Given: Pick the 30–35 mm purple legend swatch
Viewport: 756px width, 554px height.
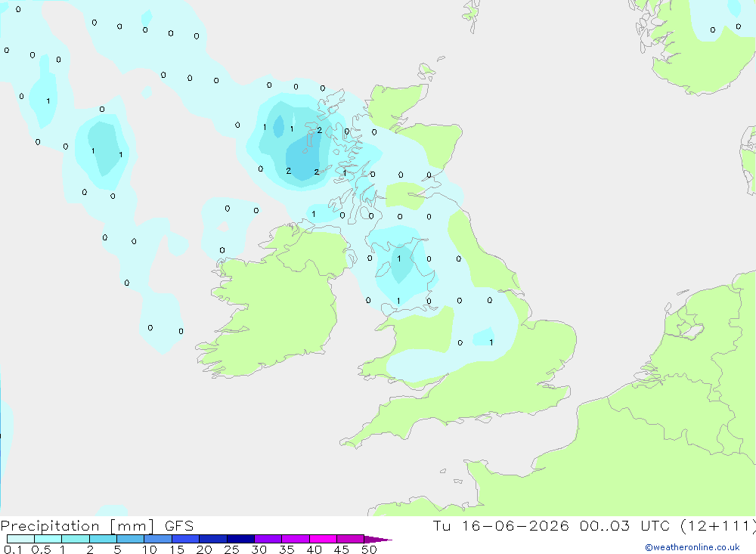Looking at the screenshot, I should (268, 539).
